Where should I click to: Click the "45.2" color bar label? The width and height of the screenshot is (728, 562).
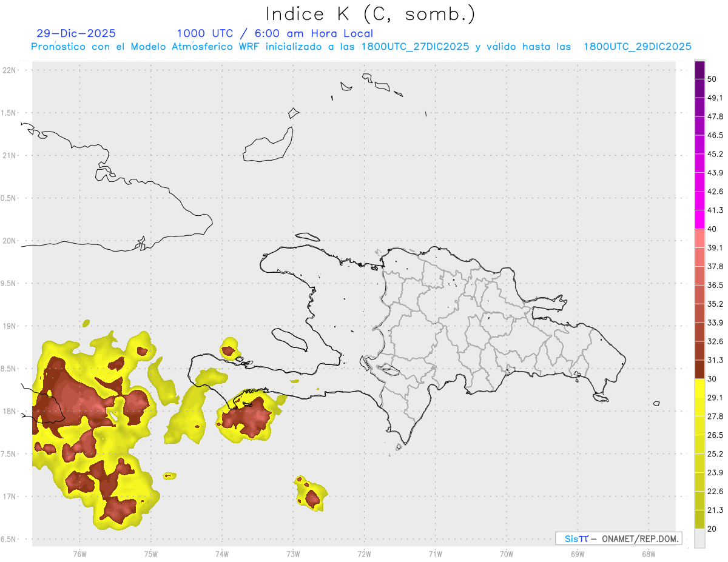click(715, 154)
